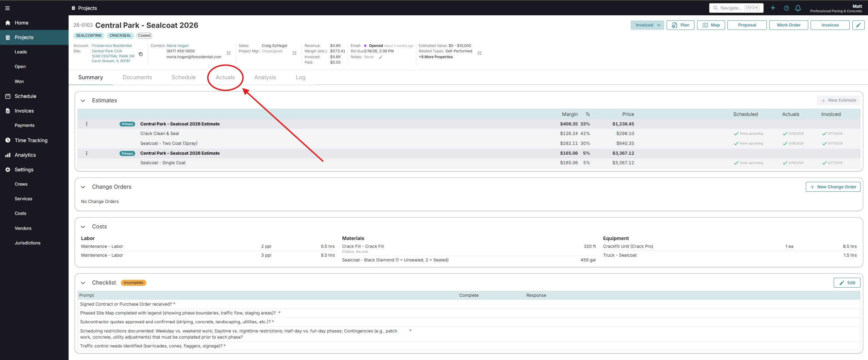Expand the contact details panel icon
This screenshot has height=360, width=868.
[229, 53]
